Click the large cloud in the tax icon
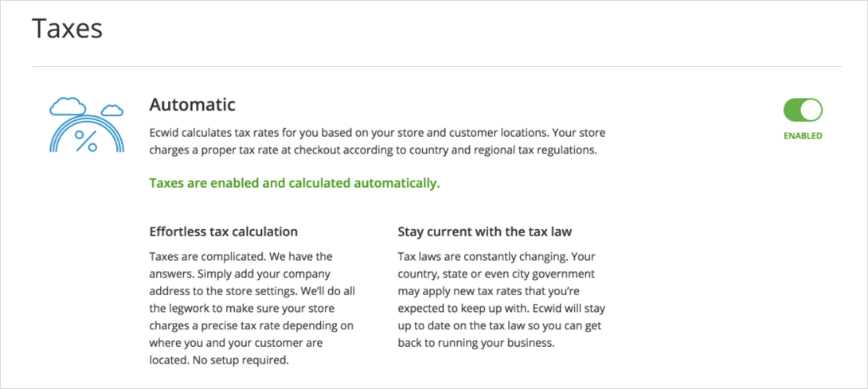The width and height of the screenshot is (868, 389). (68, 107)
